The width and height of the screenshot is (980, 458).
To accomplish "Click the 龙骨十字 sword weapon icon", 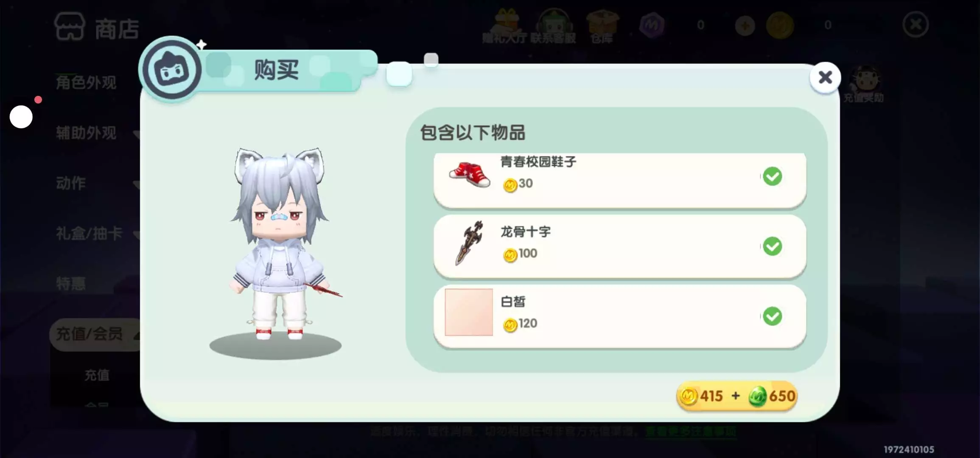I will (470, 243).
